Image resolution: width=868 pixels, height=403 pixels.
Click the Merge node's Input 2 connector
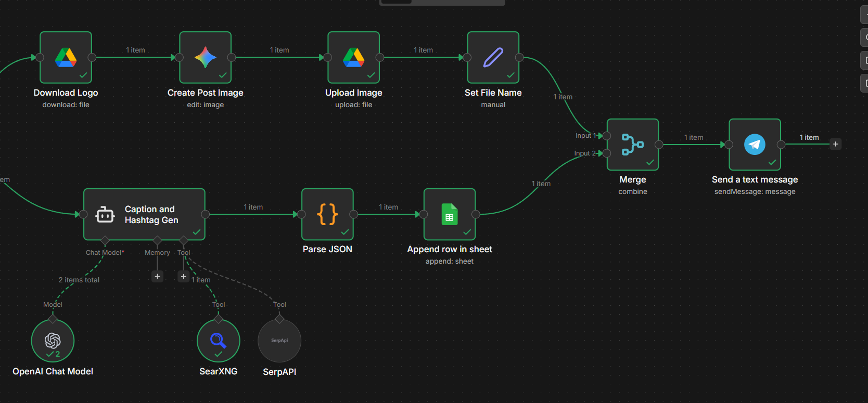click(x=607, y=153)
